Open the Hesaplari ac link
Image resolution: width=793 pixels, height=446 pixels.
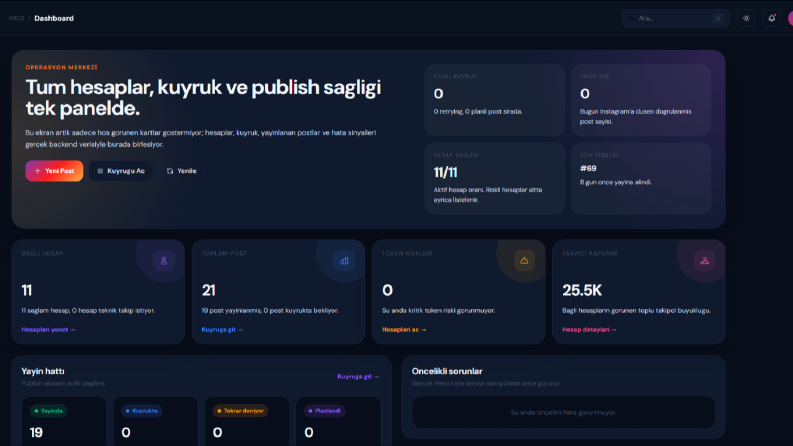404,329
